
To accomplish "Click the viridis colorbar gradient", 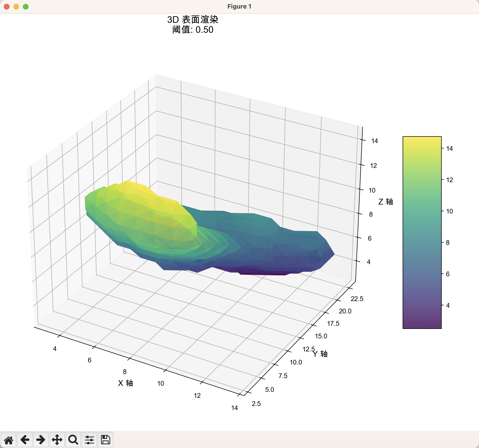I will [x=422, y=232].
